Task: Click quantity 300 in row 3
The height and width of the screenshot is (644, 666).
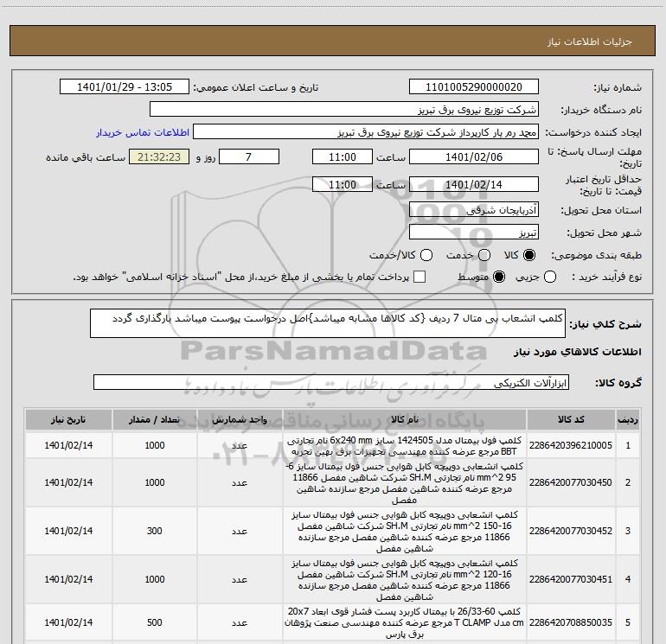Action: pyautogui.click(x=155, y=531)
